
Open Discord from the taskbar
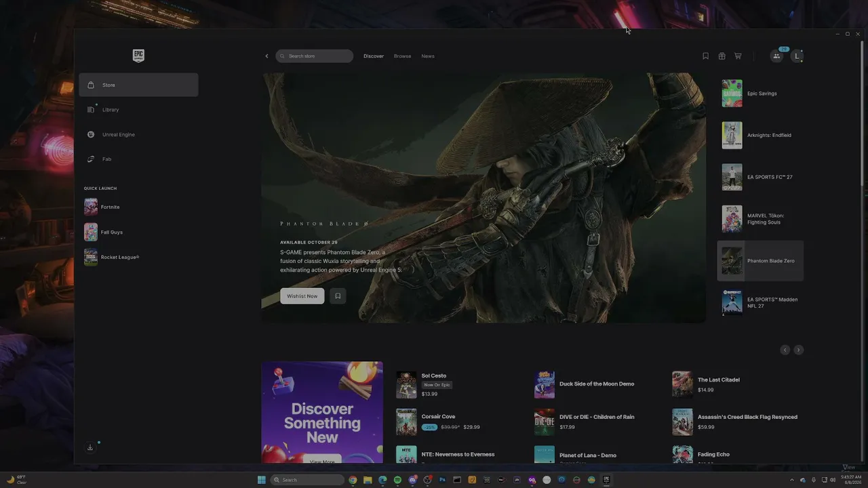tap(412, 480)
